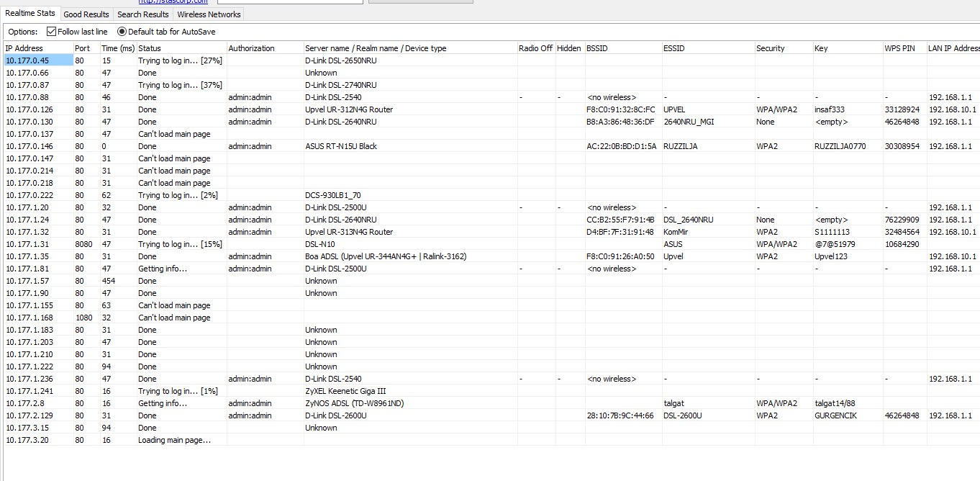The width and height of the screenshot is (980, 481).
Task: Sort by Server name / Realm name column
Action: [409, 48]
